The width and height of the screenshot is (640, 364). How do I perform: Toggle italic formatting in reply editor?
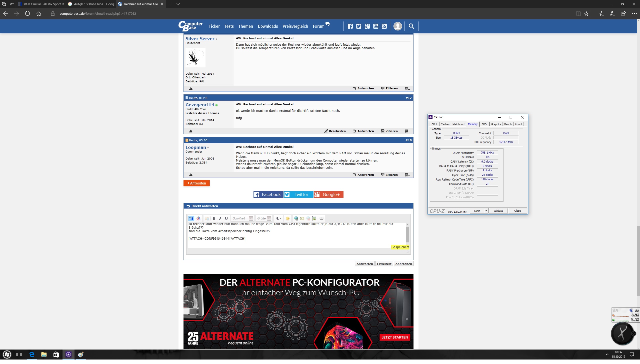220,218
